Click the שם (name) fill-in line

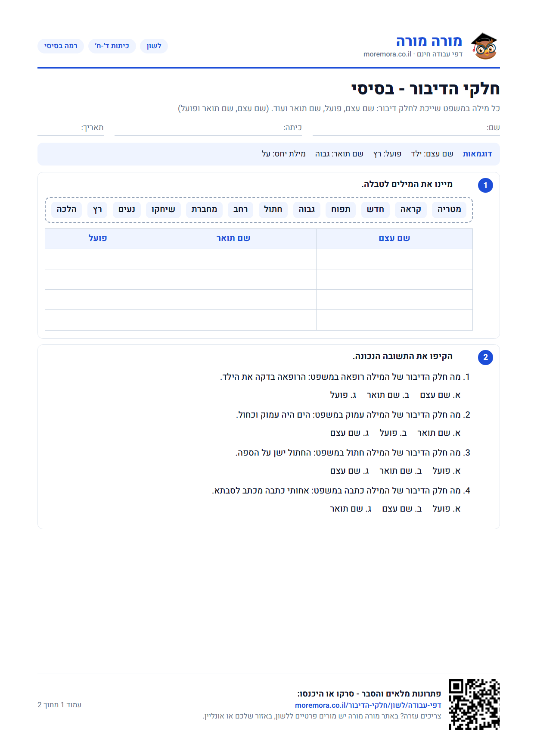tap(406, 128)
